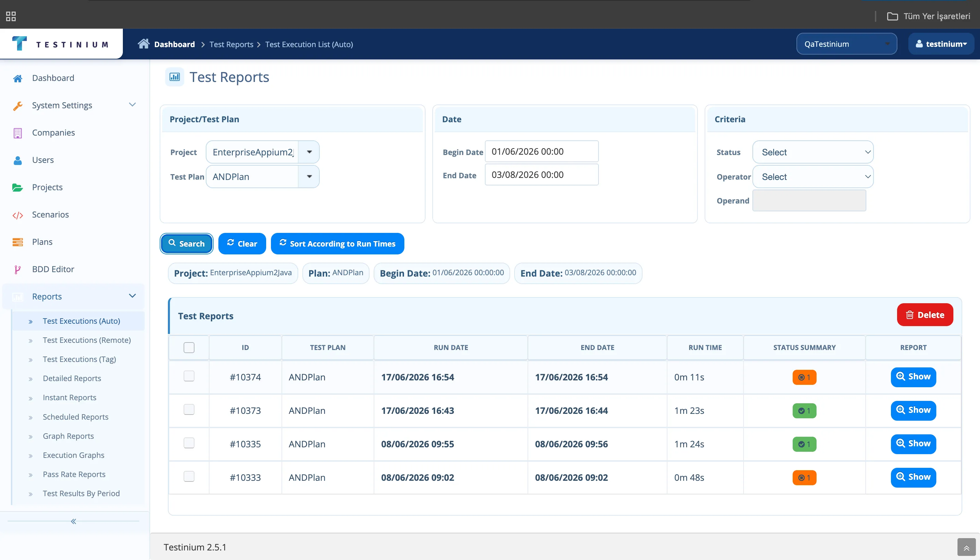Click the green status badge for #10373
This screenshot has height=560, width=980.
pos(804,411)
